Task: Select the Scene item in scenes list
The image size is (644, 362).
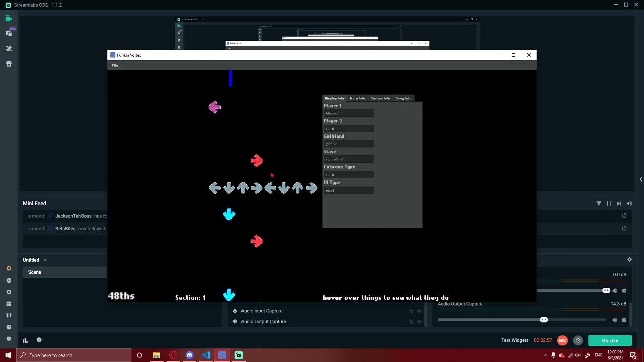Action: pos(65,272)
